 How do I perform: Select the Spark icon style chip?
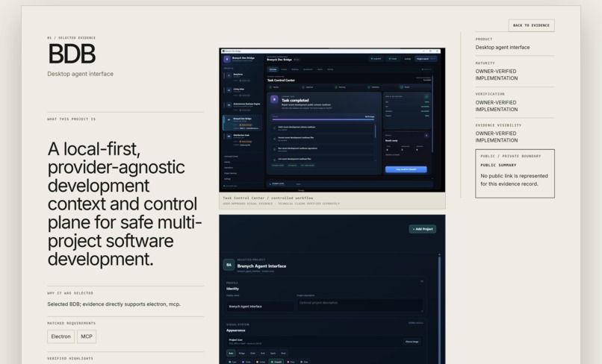[273, 353]
